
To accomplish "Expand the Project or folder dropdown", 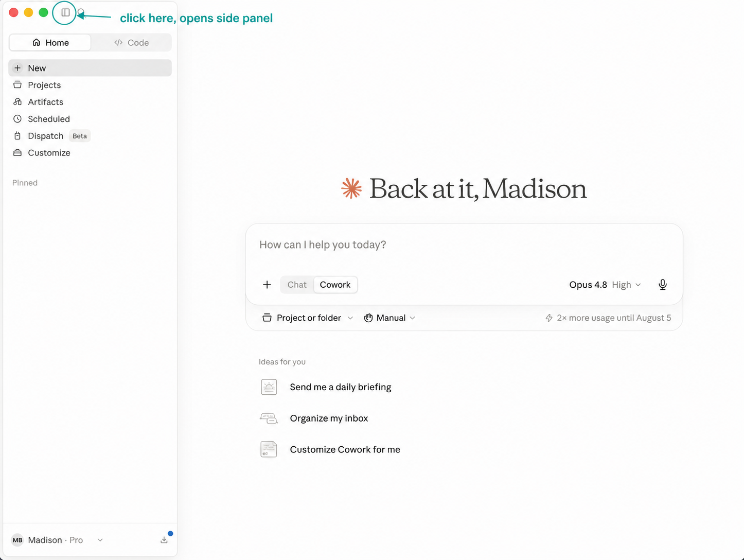I will tap(308, 318).
